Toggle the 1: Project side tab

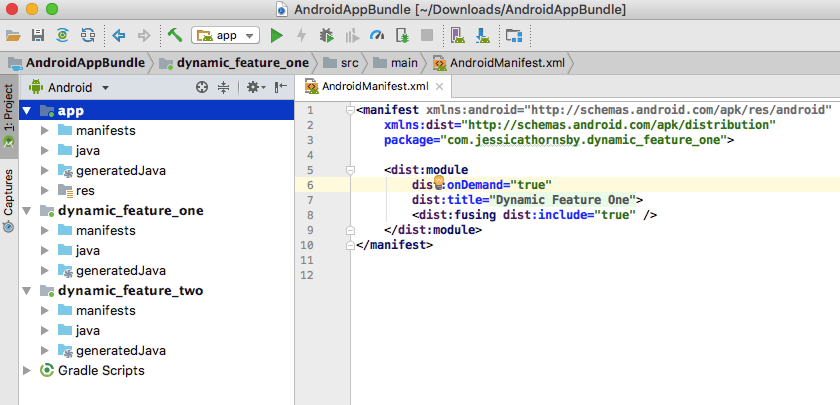(9, 117)
